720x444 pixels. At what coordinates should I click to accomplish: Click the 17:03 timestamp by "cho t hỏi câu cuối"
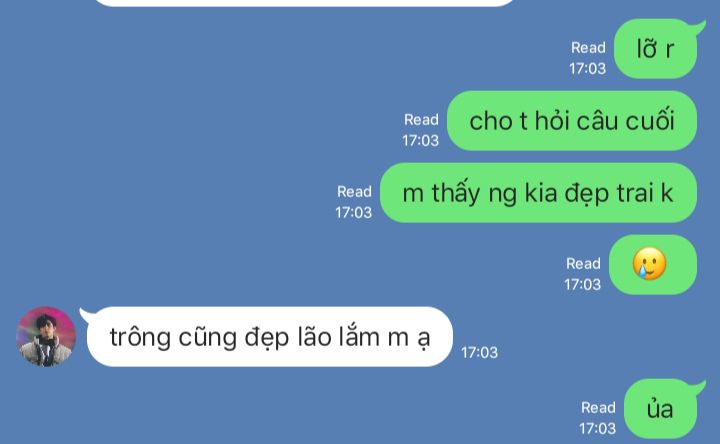[x=420, y=141]
